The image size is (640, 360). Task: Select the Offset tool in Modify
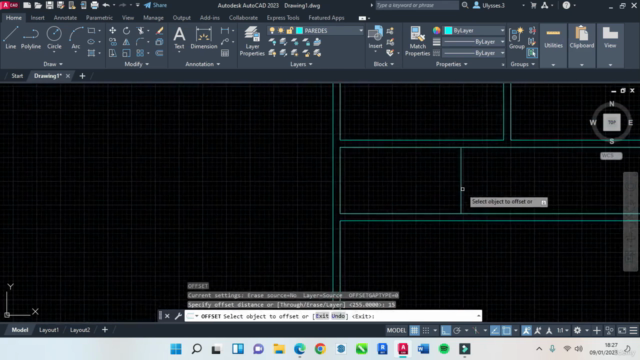click(x=160, y=53)
